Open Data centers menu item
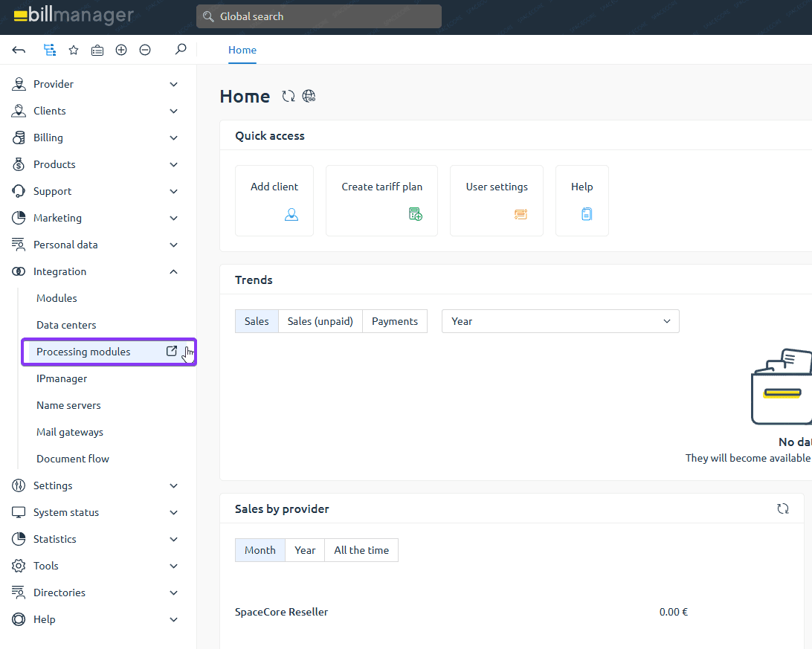Viewport: 812px width, 649px height. 66,325
